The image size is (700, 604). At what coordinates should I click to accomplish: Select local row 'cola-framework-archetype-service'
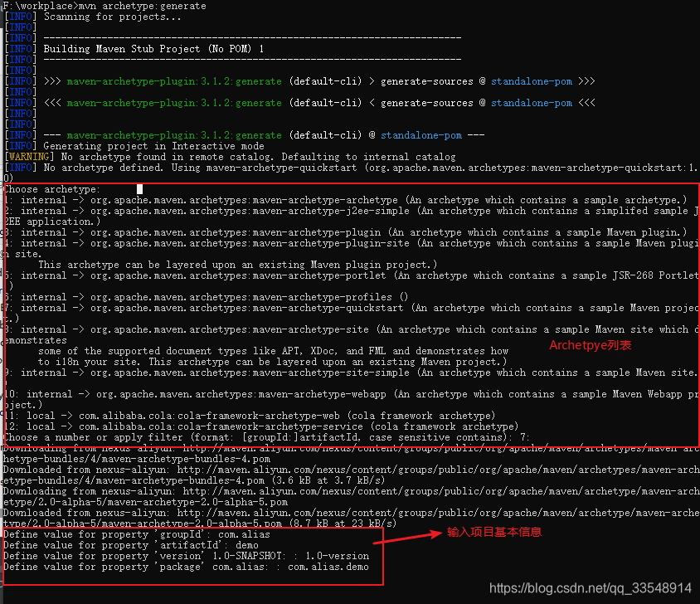click(x=261, y=426)
